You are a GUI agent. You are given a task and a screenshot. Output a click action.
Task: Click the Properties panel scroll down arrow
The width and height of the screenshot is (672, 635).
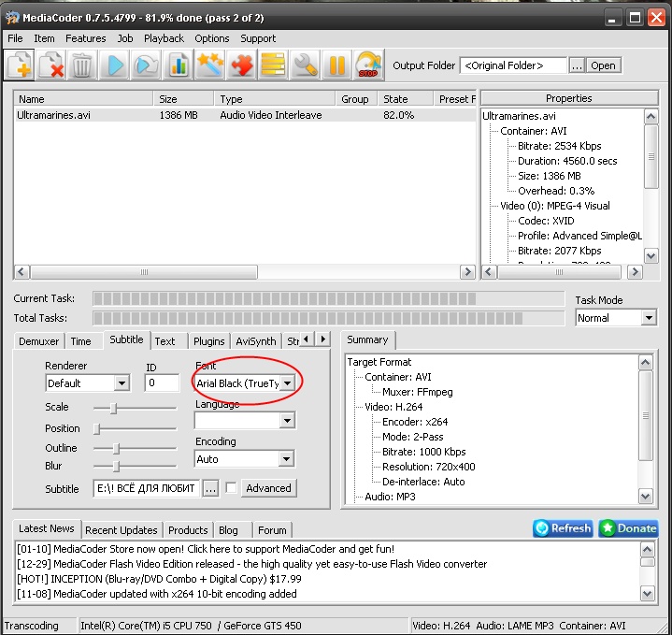tap(651, 256)
